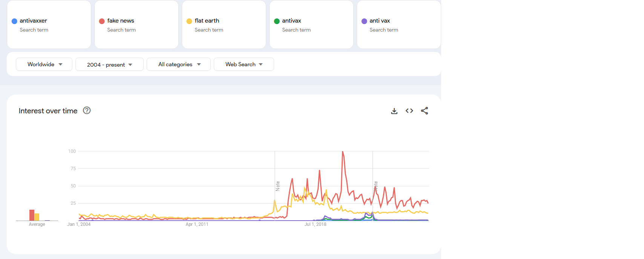The height and width of the screenshot is (259, 644).
Task: Click the red Average bar
Action: pos(32,215)
